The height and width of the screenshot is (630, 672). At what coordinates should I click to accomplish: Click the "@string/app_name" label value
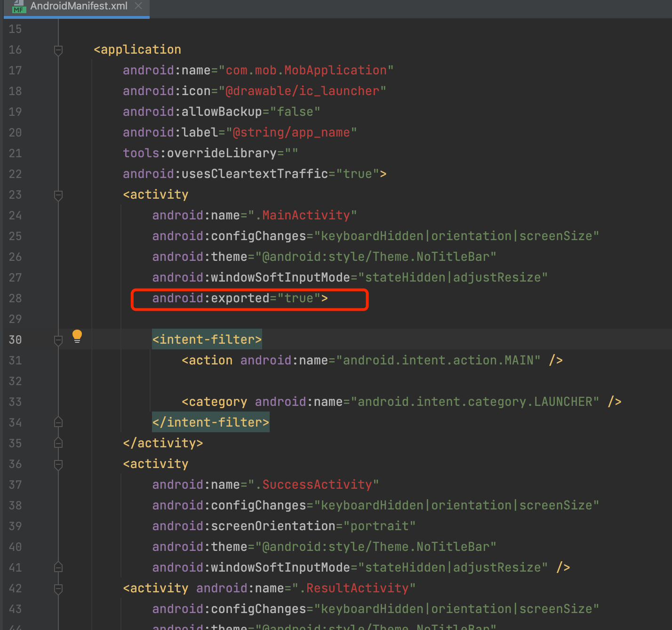(291, 132)
